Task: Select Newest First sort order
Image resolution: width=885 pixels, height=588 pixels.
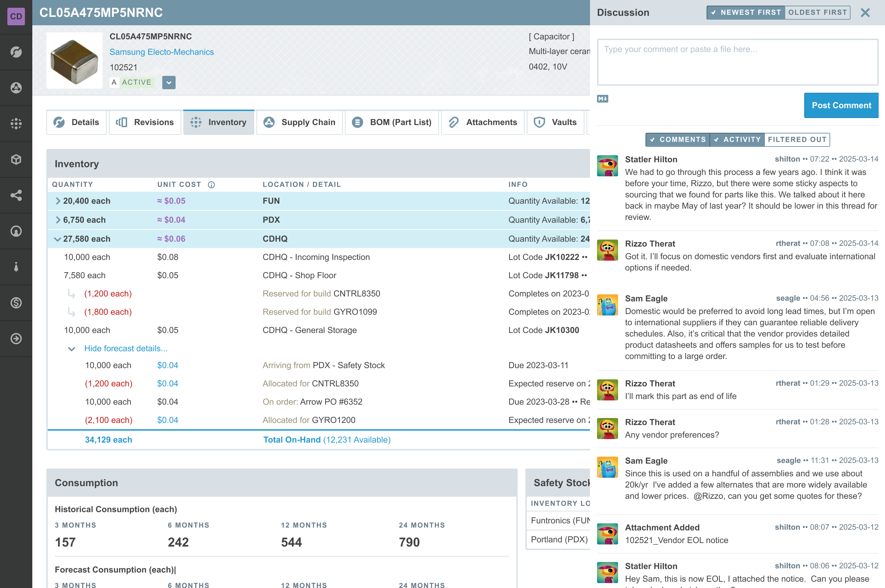Action: pos(746,12)
